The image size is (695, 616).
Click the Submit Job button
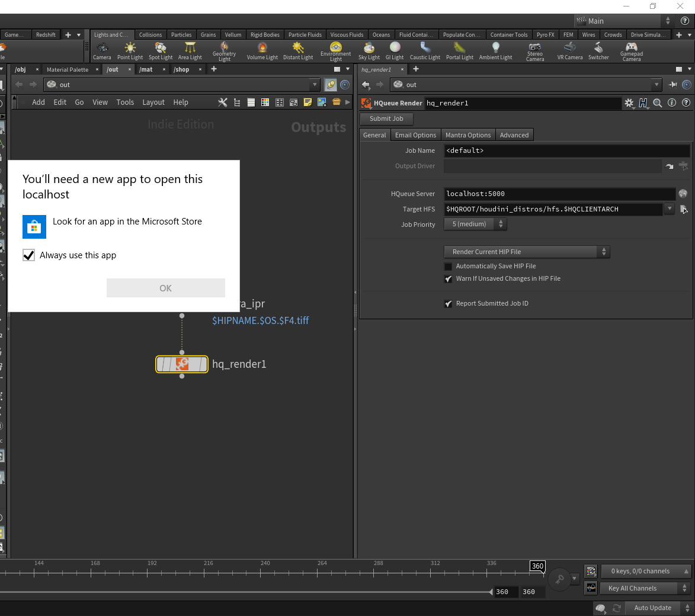tap(386, 119)
